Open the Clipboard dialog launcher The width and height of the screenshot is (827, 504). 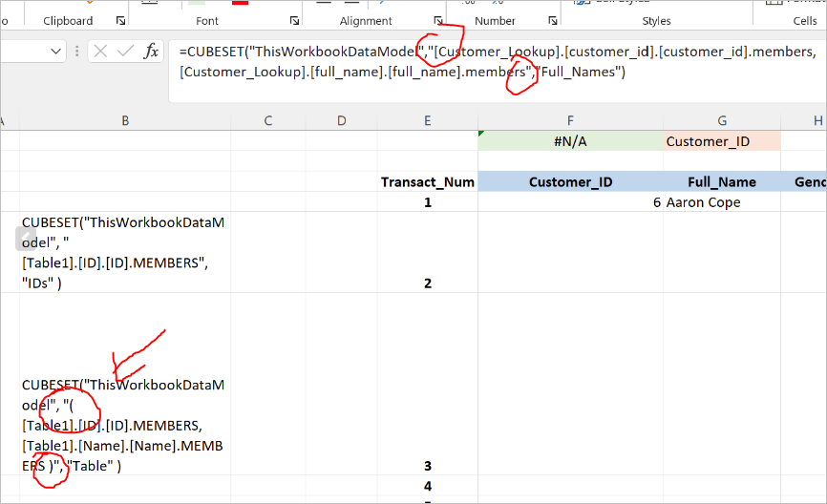point(120,21)
